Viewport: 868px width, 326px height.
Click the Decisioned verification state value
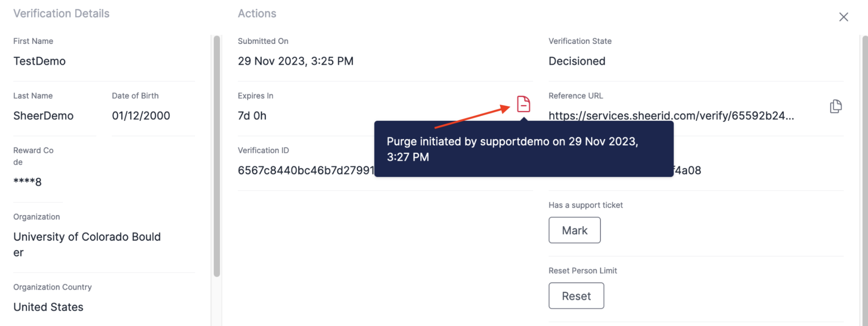[577, 61]
